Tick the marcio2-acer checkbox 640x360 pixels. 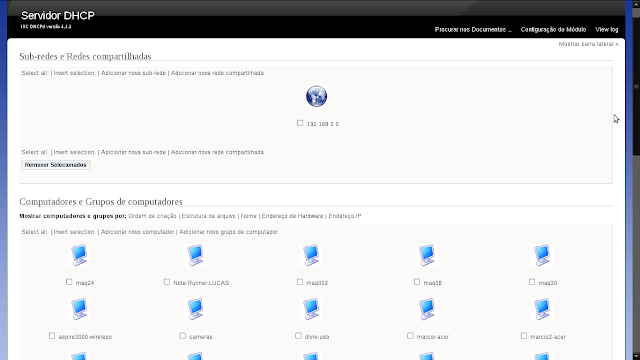tap(524, 336)
